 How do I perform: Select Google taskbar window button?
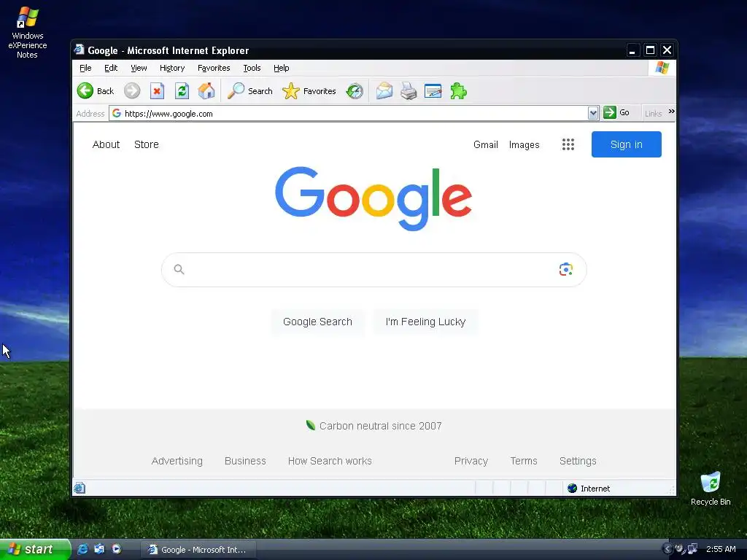click(198, 550)
